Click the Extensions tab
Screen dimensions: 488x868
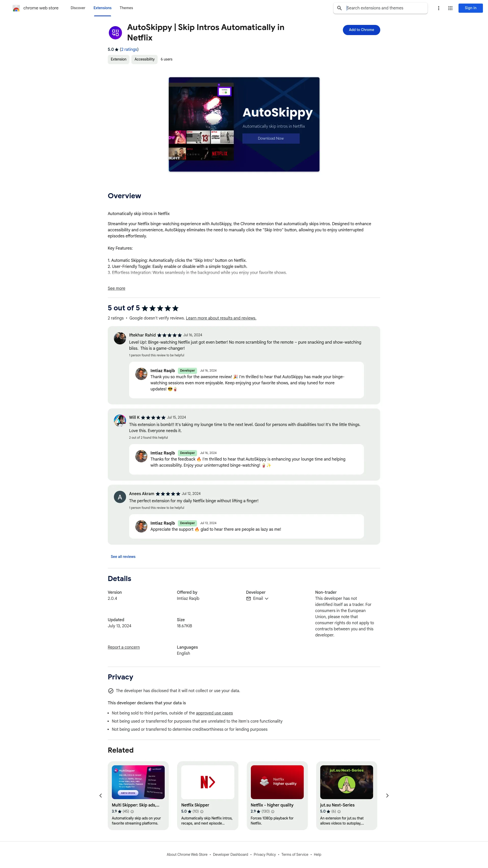(102, 7)
